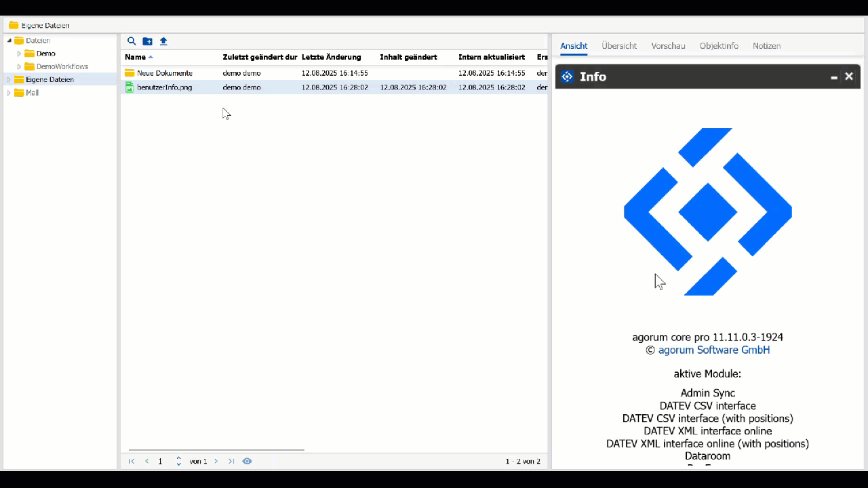Image resolution: width=868 pixels, height=488 pixels.
Task: Sort by the Name column header
Action: 135,58
